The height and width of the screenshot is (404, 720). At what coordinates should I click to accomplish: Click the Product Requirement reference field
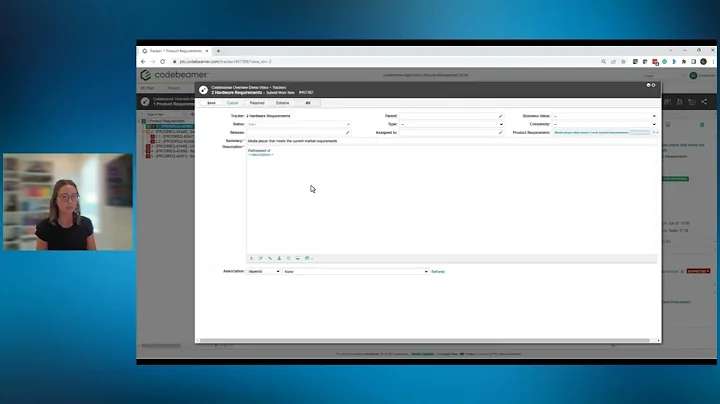pyautogui.click(x=604, y=133)
